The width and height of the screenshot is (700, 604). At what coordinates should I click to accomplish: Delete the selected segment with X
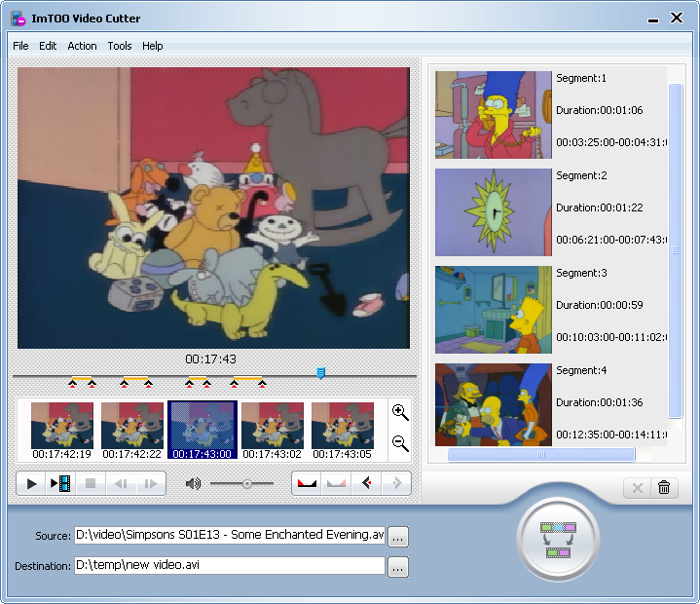[x=638, y=488]
